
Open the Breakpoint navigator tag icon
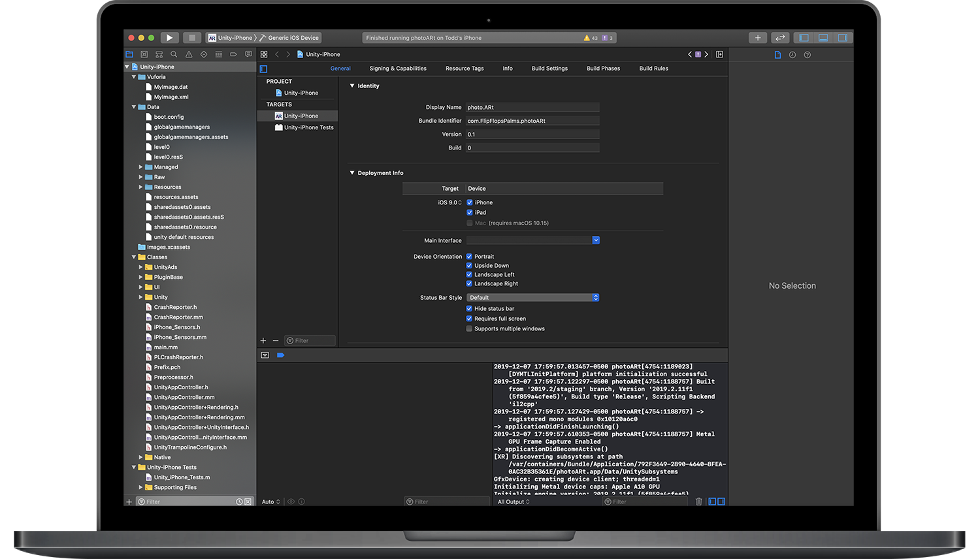click(233, 54)
